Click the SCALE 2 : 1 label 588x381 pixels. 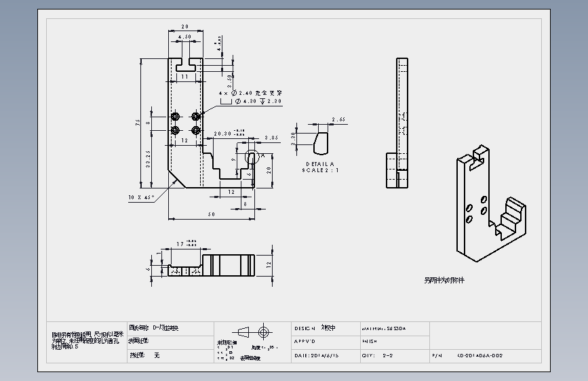pos(320,170)
